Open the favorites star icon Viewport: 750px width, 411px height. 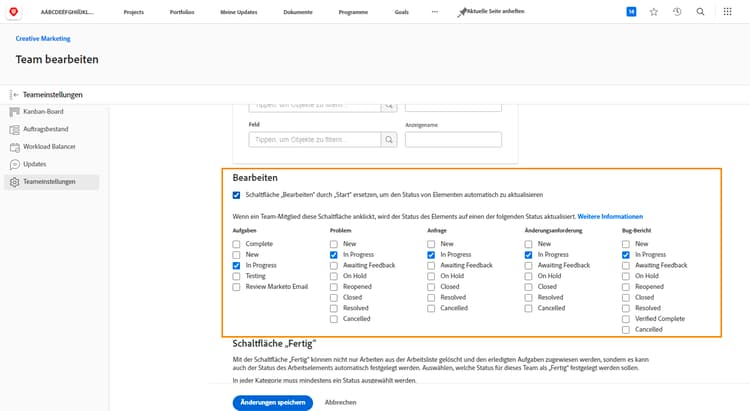[654, 12]
